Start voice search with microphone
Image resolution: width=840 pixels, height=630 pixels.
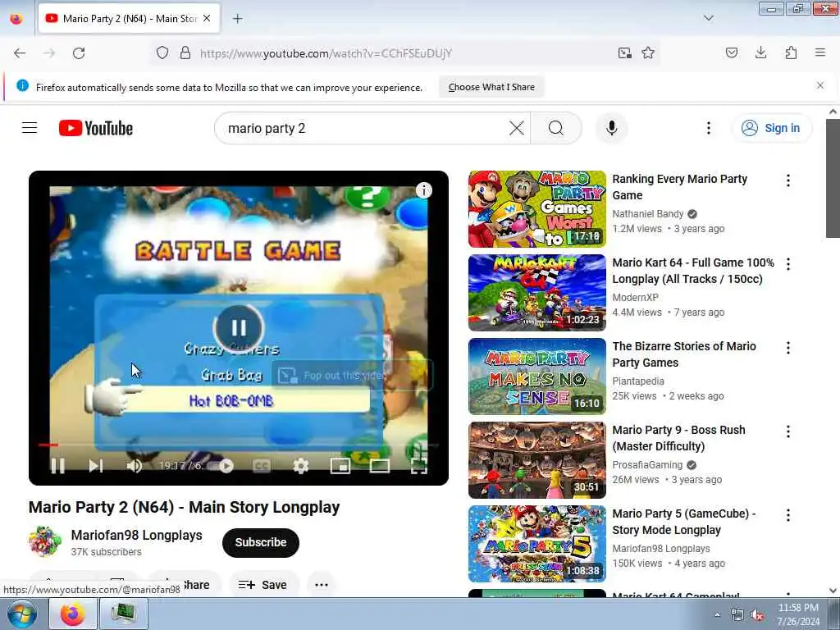[x=611, y=128]
